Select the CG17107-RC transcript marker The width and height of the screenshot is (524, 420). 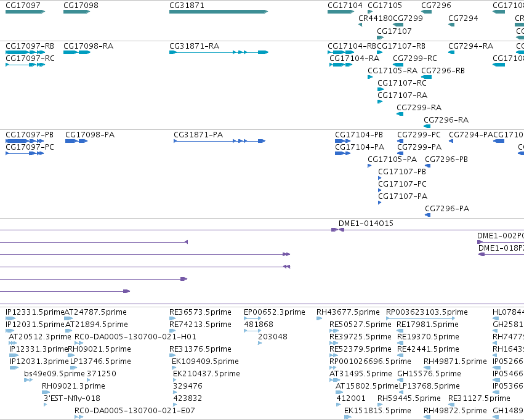pyautogui.click(x=381, y=89)
